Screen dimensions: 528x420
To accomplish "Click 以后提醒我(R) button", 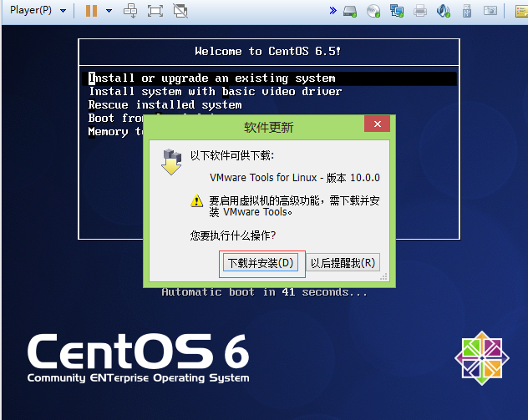I will [343, 263].
